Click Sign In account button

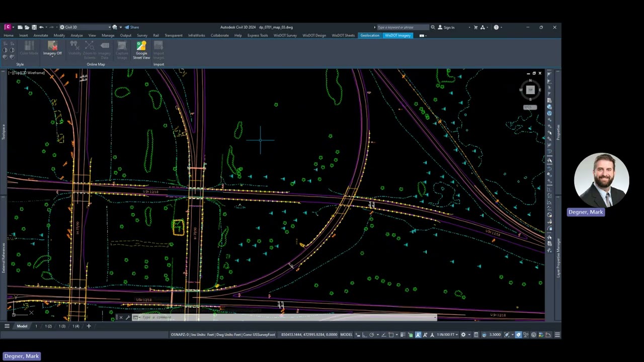tap(446, 27)
